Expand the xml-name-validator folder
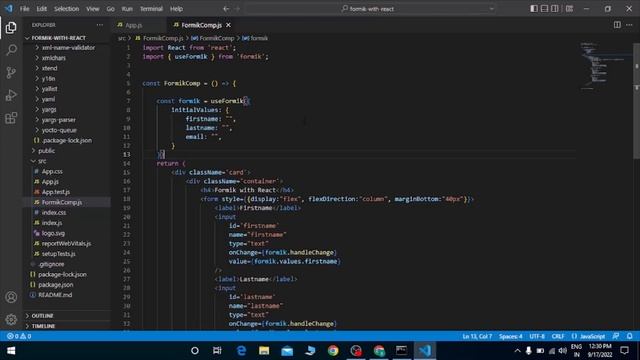This screenshot has height=360, width=640. [69, 47]
